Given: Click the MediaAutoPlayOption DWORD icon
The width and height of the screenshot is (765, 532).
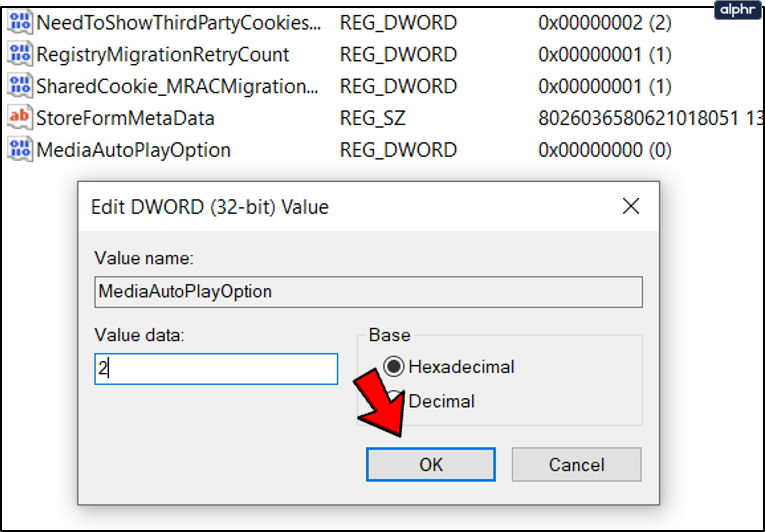Looking at the screenshot, I should click(19, 150).
